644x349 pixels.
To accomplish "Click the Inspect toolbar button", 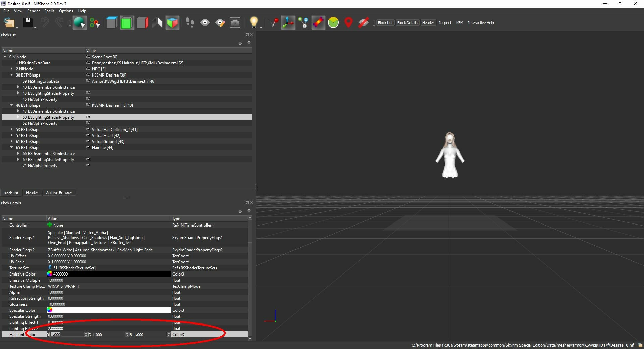I will (445, 23).
